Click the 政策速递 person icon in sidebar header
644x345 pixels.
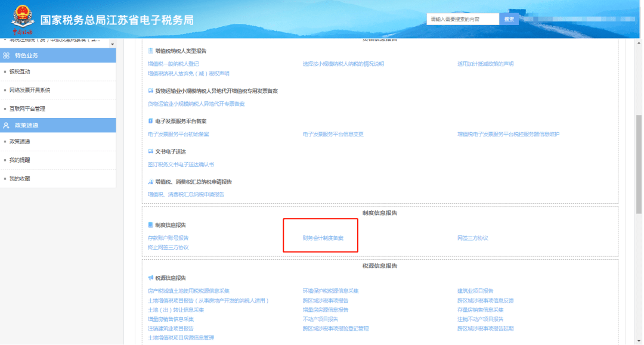pyautogui.click(x=6, y=125)
